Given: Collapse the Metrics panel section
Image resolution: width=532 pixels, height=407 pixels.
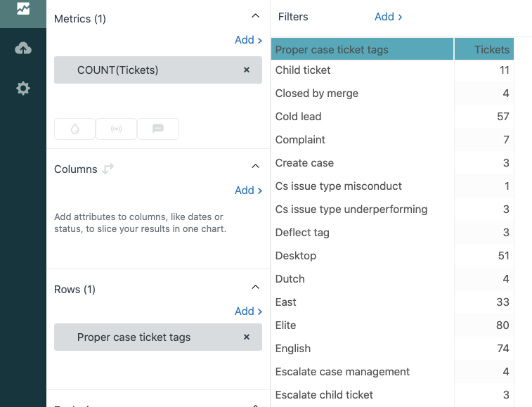Looking at the screenshot, I should coord(254,16).
